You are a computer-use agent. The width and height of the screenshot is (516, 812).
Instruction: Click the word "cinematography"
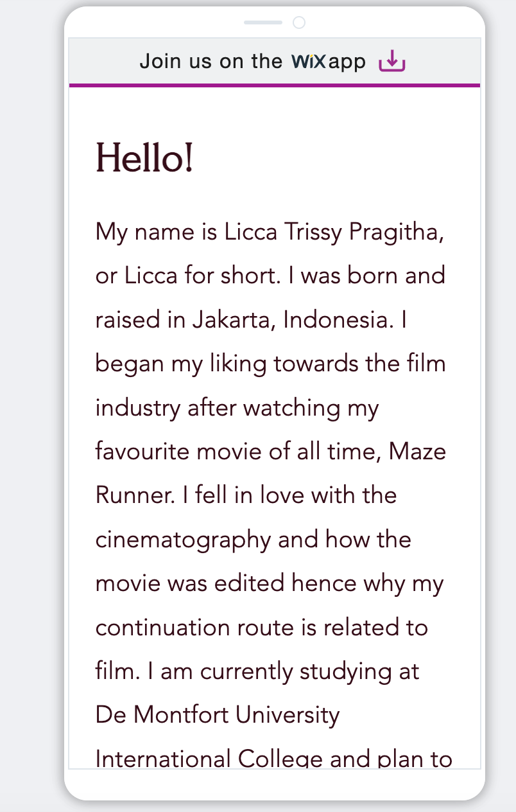[183, 540]
